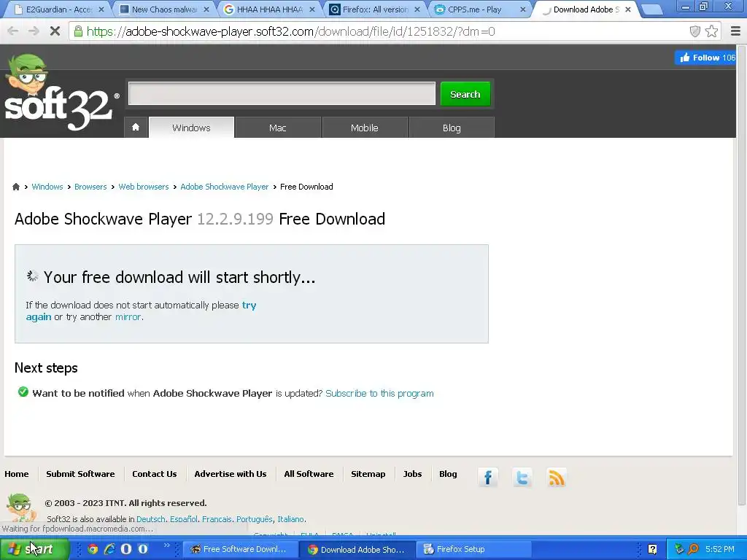The width and height of the screenshot is (747, 560).
Task: Close the CPPS.me tab
Action: point(522,9)
